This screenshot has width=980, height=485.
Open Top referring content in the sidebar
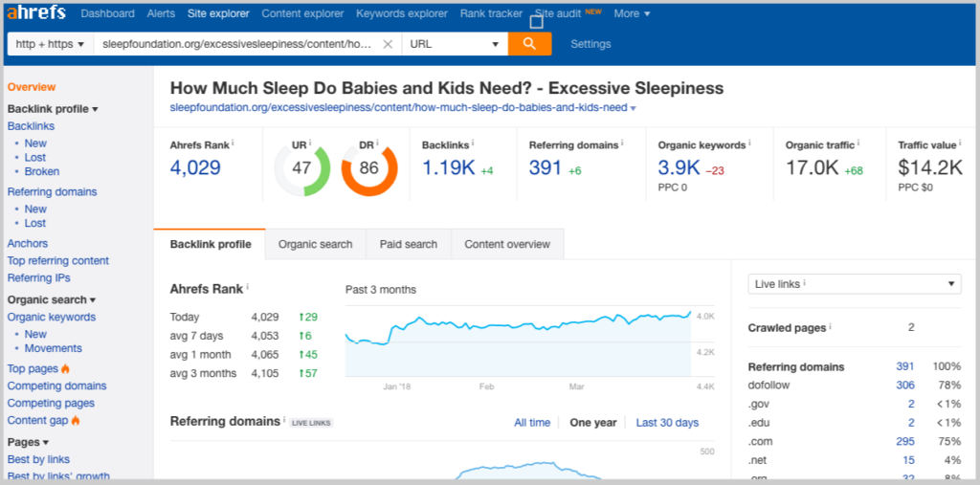58,260
